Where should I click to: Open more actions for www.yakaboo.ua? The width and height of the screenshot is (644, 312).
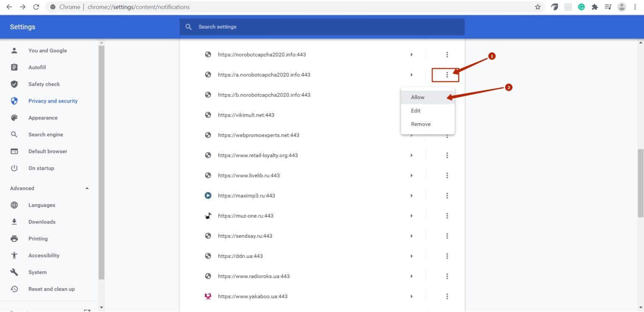pos(447,296)
